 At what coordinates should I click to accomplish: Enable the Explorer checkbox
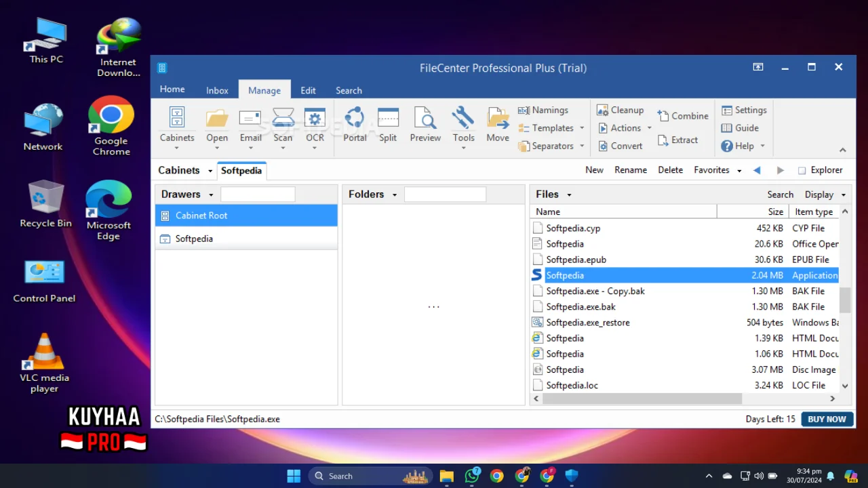(802, 171)
